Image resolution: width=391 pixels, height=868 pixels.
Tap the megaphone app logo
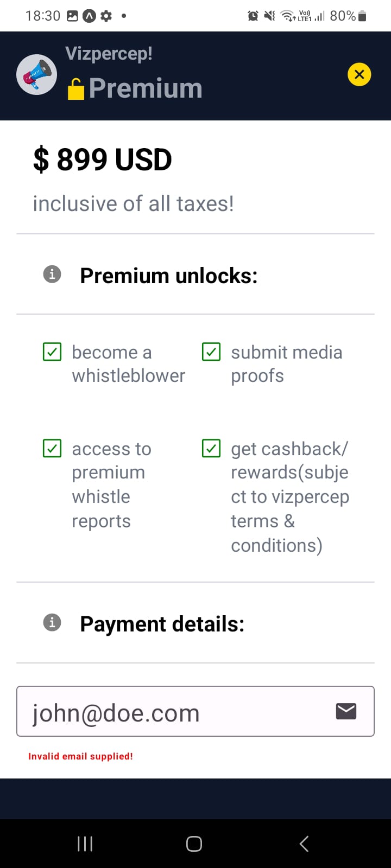click(36, 75)
